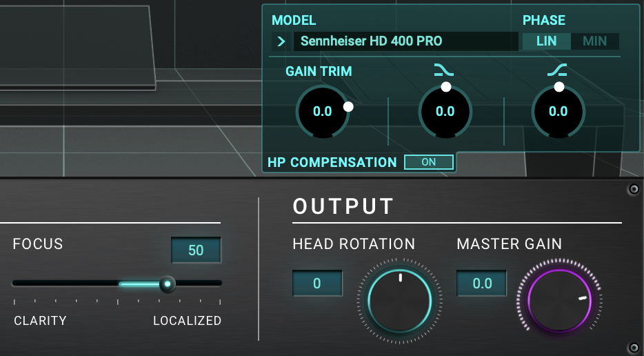
Task: Click the CLARITY end label of Focus
Action: click(40, 321)
